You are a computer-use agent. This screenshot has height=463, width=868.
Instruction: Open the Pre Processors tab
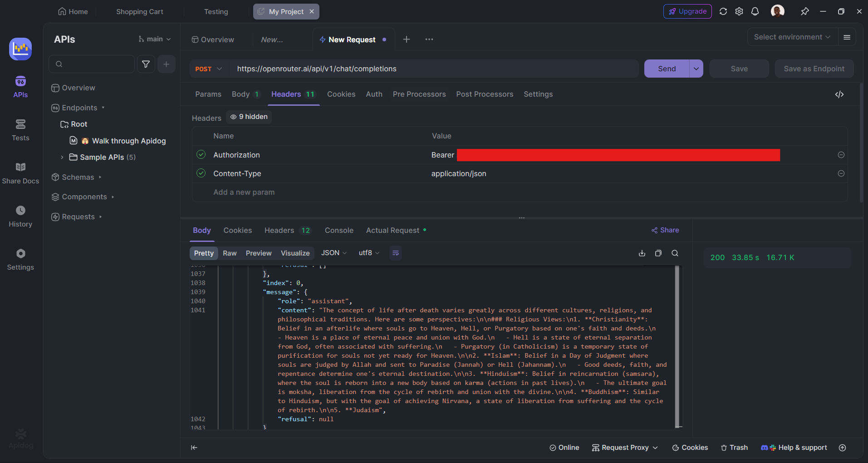419,94
